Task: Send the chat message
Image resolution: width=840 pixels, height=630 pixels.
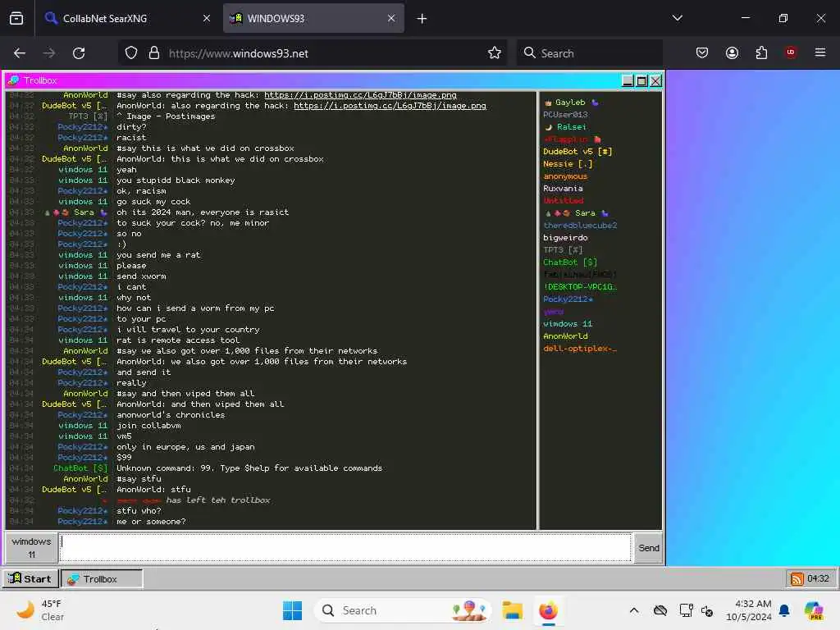Action: point(648,547)
